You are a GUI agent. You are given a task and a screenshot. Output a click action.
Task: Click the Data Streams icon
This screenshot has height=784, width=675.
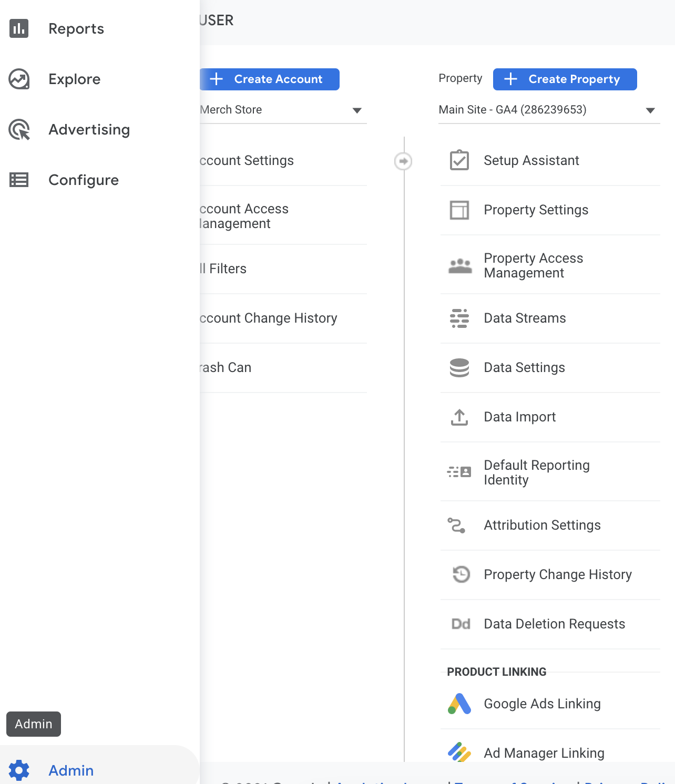pyautogui.click(x=459, y=318)
